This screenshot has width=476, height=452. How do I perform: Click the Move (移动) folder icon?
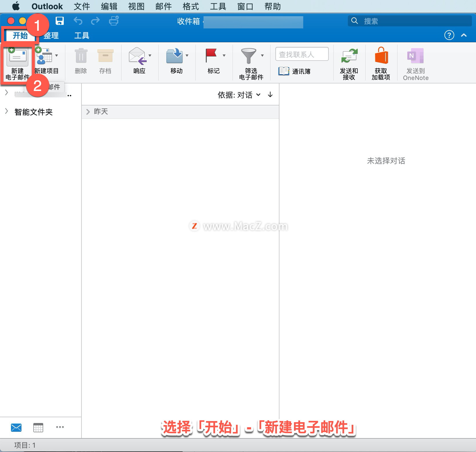coord(175,56)
